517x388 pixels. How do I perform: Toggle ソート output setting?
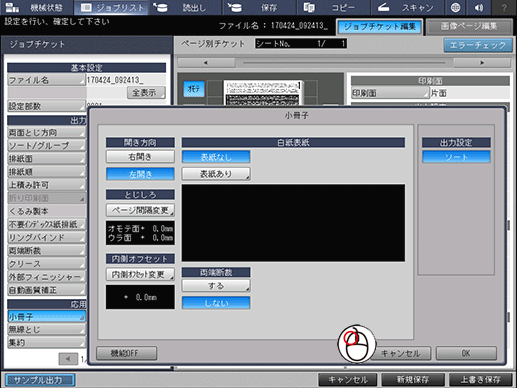(456, 157)
